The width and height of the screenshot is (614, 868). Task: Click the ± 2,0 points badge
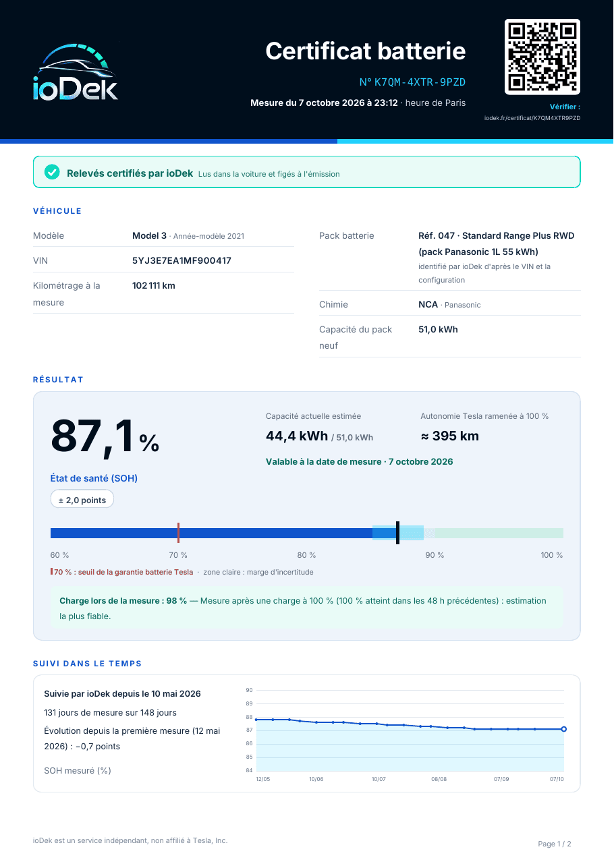pyautogui.click(x=82, y=499)
